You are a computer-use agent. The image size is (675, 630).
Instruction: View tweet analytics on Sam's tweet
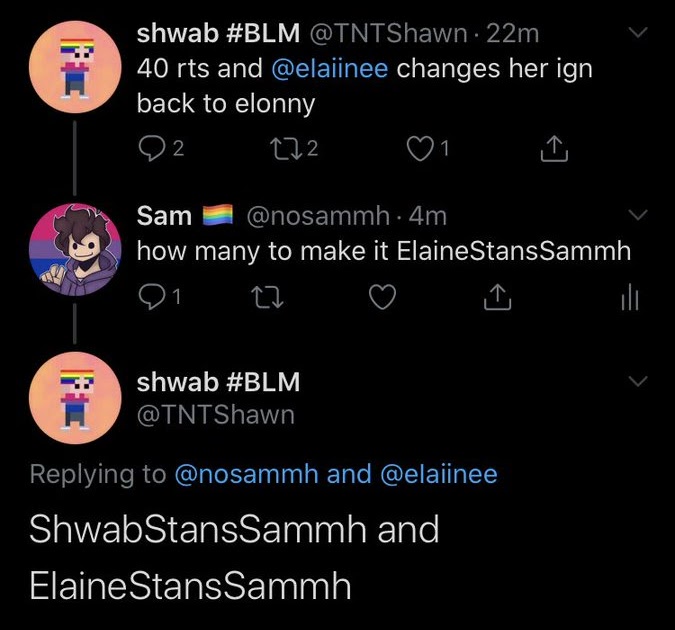click(630, 297)
